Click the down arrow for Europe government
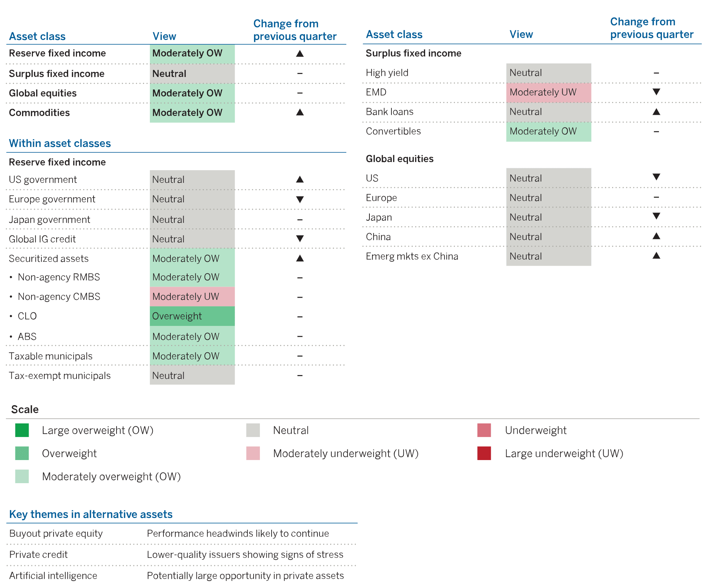Screen dimensions: 711x588 (300, 199)
